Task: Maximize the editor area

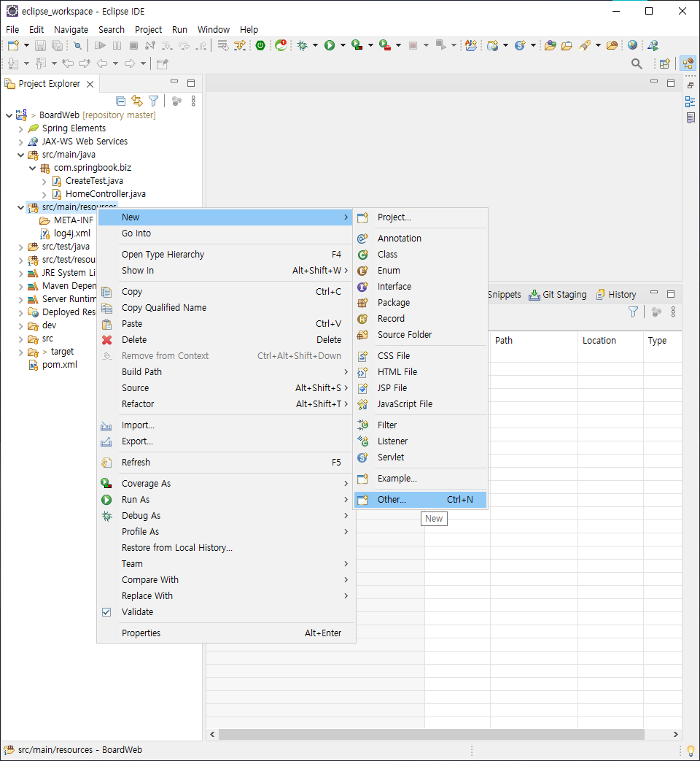Action: pyautogui.click(x=671, y=83)
